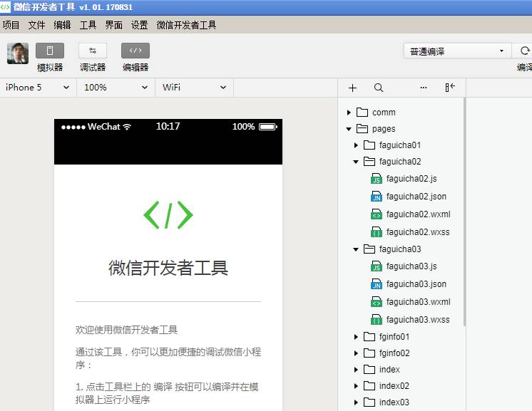Click the index03 folder icon

coord(369,402)
